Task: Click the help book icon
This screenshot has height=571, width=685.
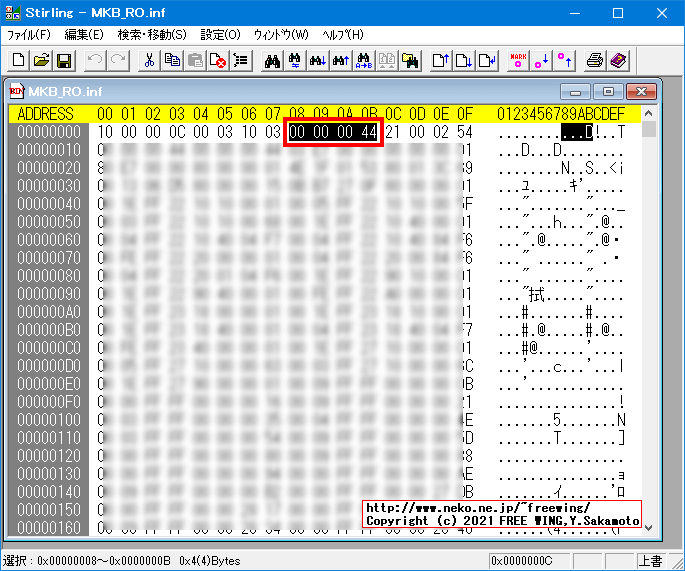Action: click(619, 61)
